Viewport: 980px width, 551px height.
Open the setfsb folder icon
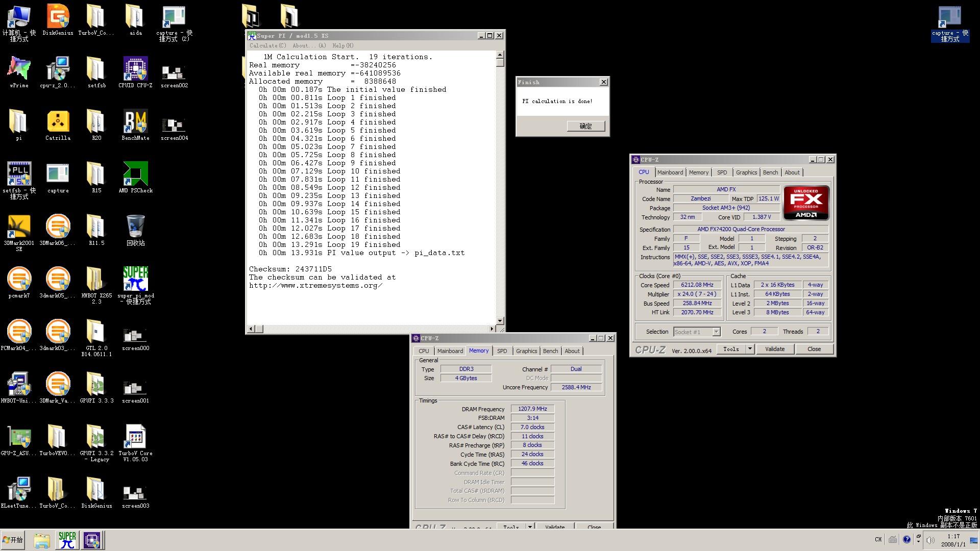[x=96, y=72]
